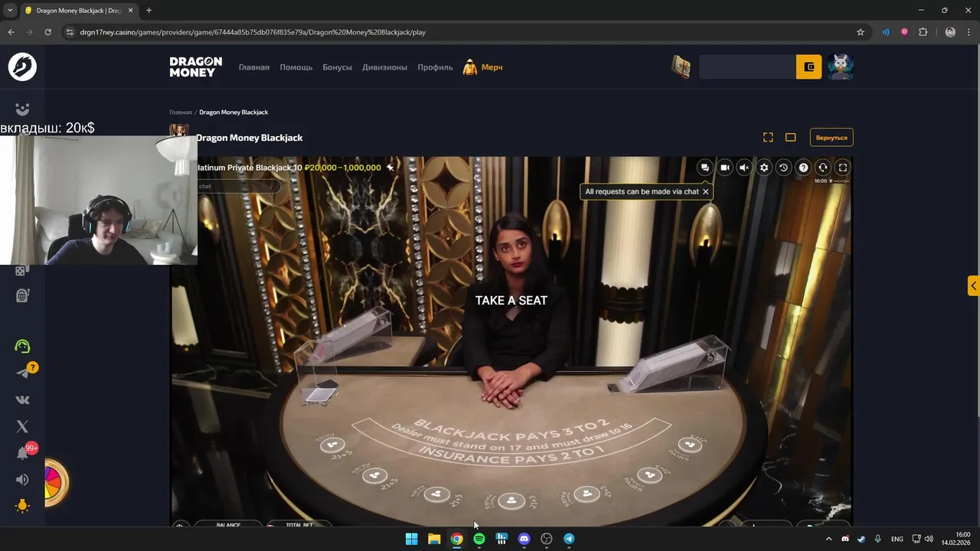Open Chrome menu three dots
The width and height of the screenshot is (980, 551).
pos(969,32)
